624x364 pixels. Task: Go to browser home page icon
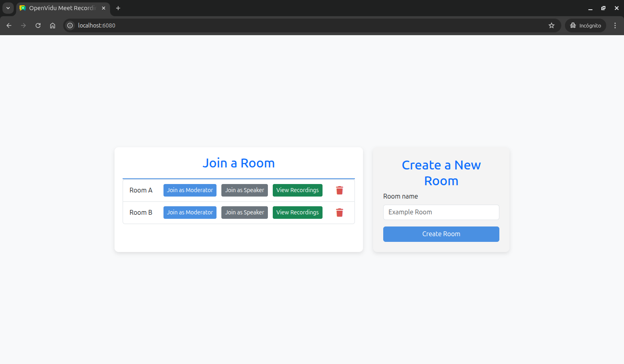point(53,25)
